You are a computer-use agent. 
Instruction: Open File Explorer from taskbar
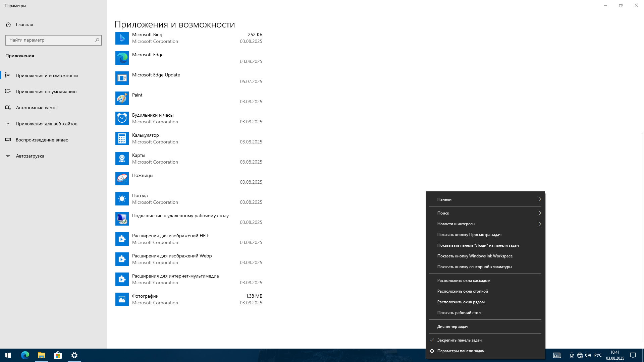click(x=41, y=355)
